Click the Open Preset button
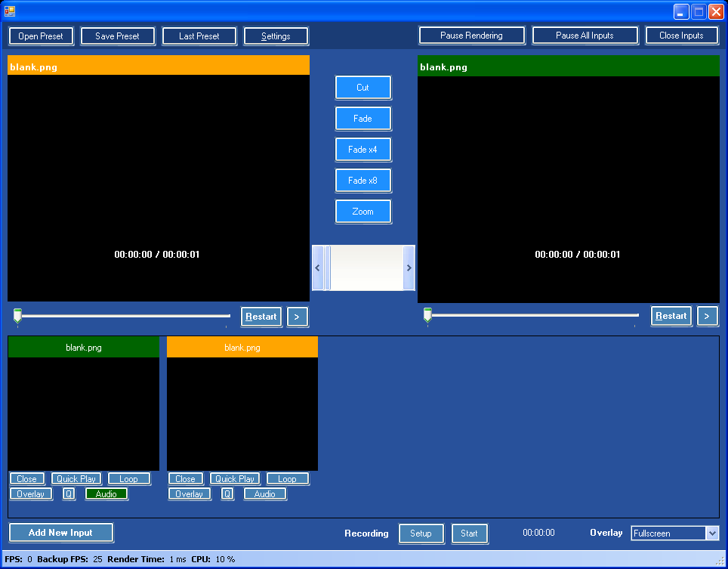Viewport: 728px width, 569px height. click(41, 36)
